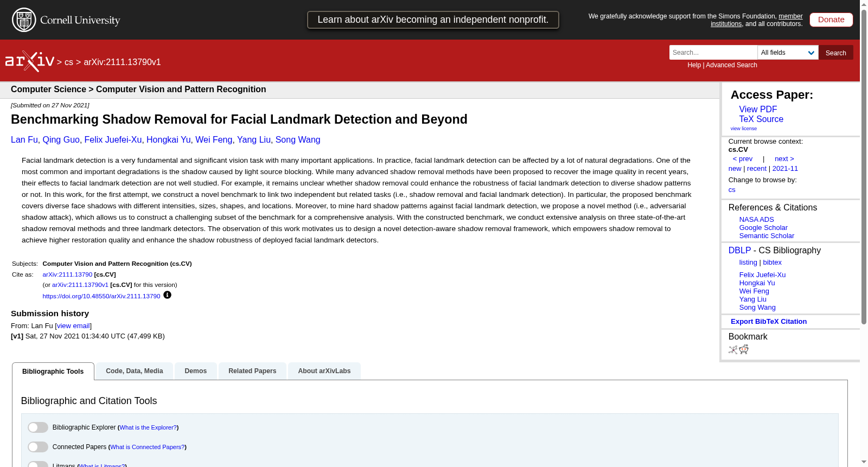This screenshot has height=467, width=868.
Task: Open Song Wang DBLP entry
Action: click(x=757, y=308)
